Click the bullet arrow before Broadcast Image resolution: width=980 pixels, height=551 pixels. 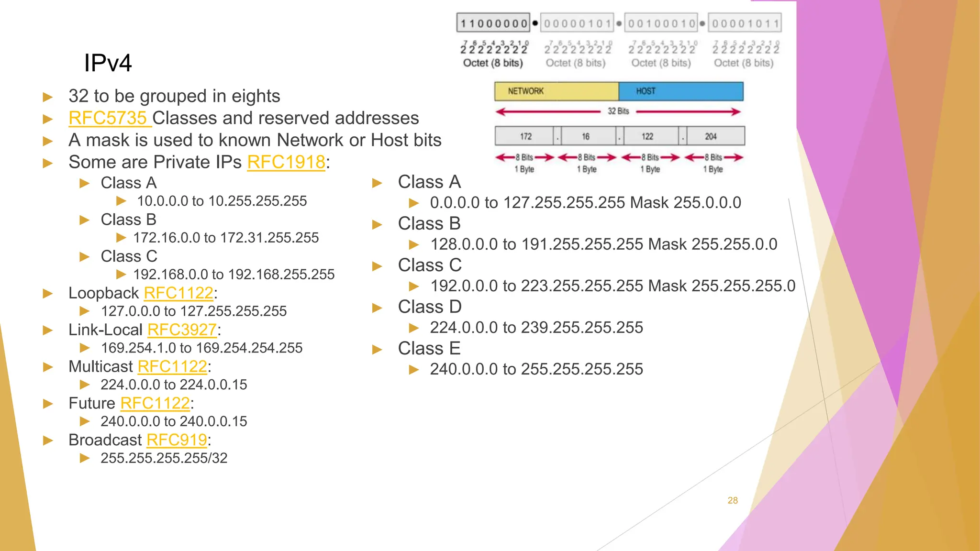tap(48, 440)
